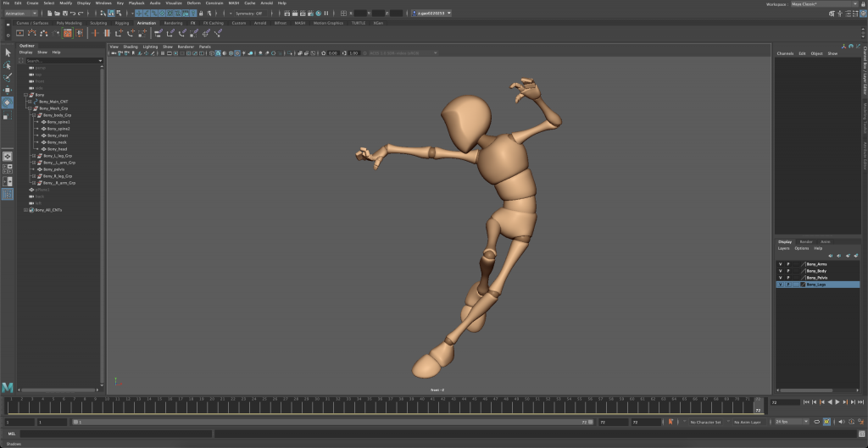868x448 pixels.
Task: Toggle playback P box on Bony_Body layer
Action: [x=788, y=271]
